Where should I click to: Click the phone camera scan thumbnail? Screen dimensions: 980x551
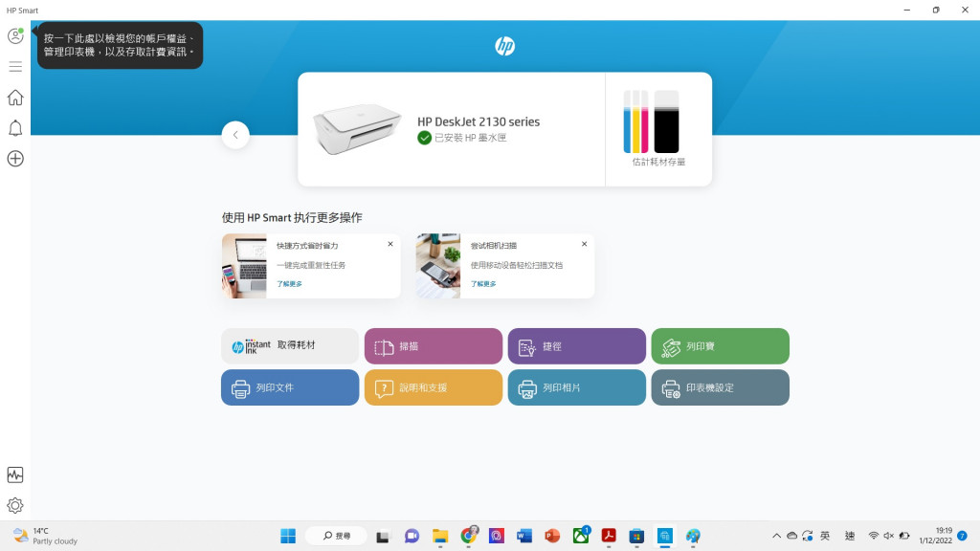(x=438, y=266)
